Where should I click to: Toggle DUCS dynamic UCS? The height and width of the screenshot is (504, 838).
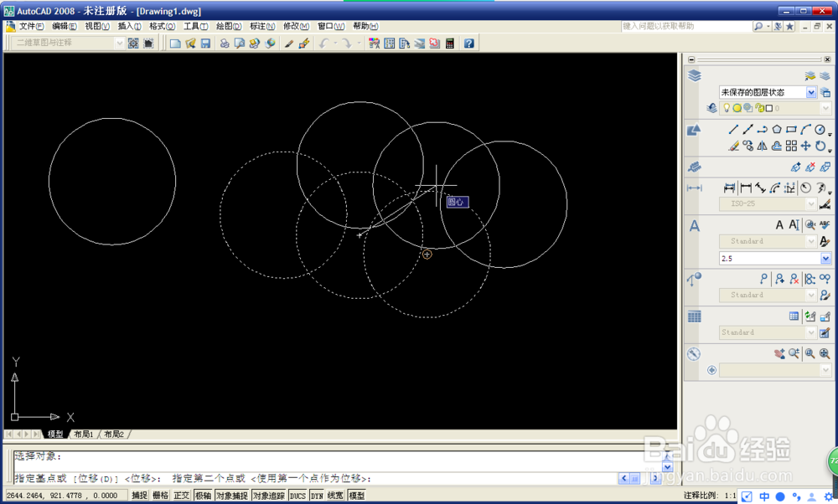tap(297, 496)
